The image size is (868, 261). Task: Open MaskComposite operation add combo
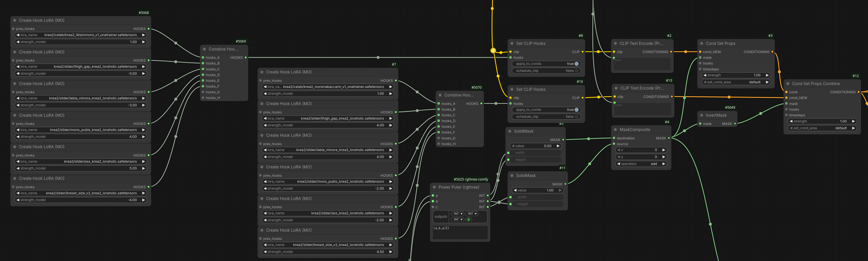[641, 164]
